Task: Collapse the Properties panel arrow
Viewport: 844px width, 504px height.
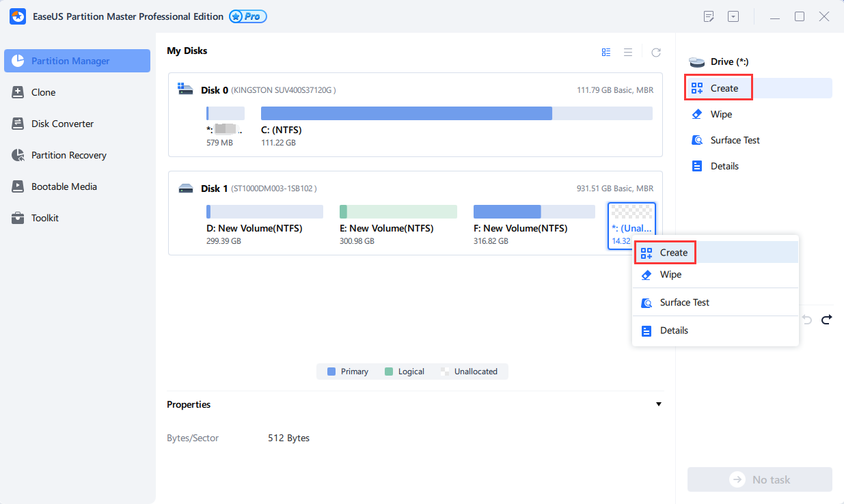Action: (659, 404)
